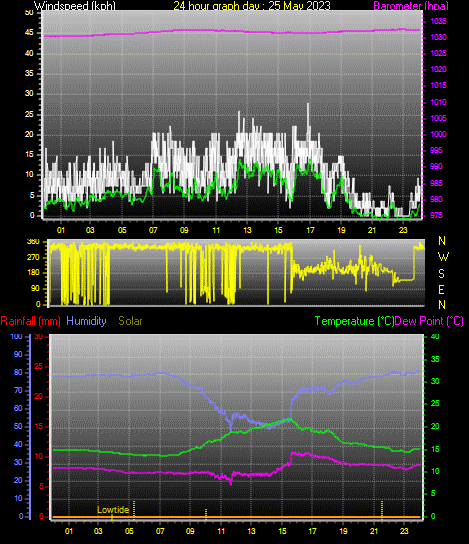Click the Solar legend label
The width and height of the screenshot is (469, 544).
pyautogui.click(x=130, y=321)
